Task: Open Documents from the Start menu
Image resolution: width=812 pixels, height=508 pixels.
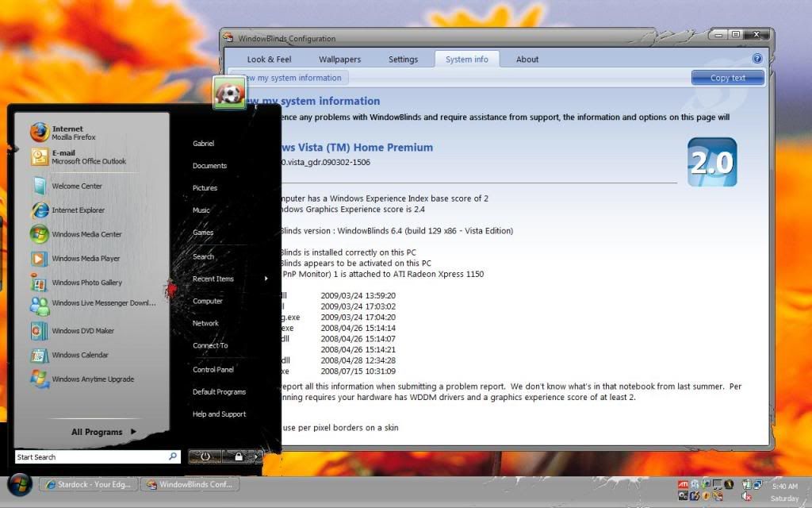Action: [x=209, y=166]
